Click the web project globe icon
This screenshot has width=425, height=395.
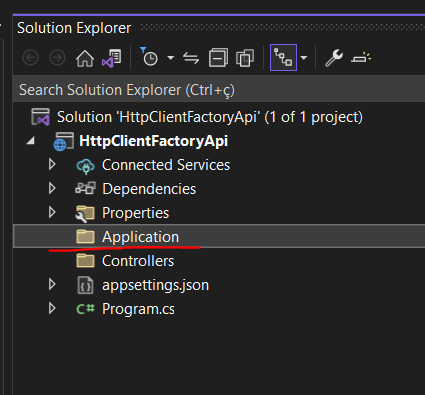(x=64, y=141)
